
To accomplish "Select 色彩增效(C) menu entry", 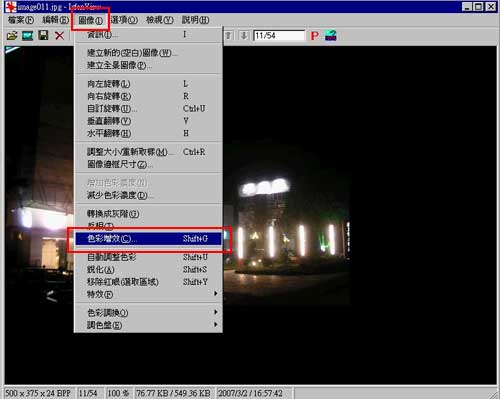I will point(149,239).
